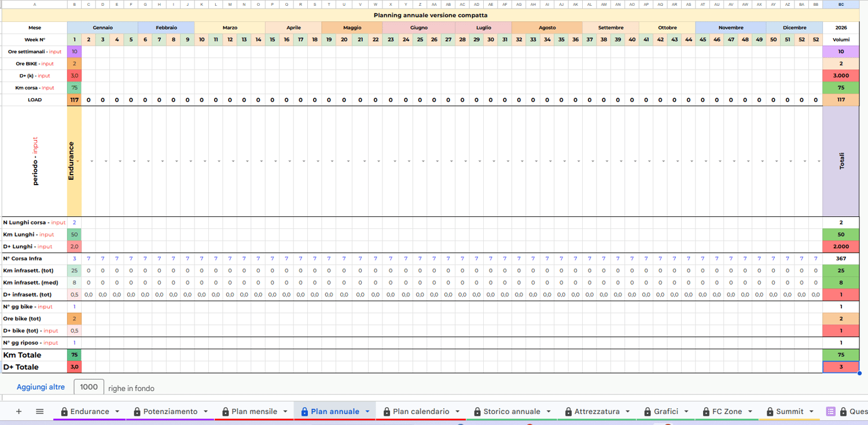The height and width of the screenshot is (425, 868).
Task: Select the Giugno month header cell
Action: (x=419, y=28)
